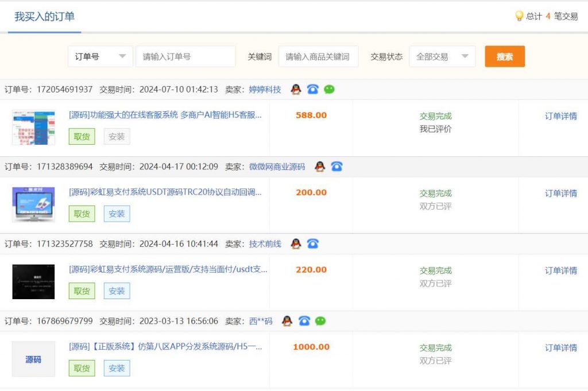Click transaction time 2024-07-10 01:42:13
The height and width of the screenshot is (391, 588).
[179, 90]
